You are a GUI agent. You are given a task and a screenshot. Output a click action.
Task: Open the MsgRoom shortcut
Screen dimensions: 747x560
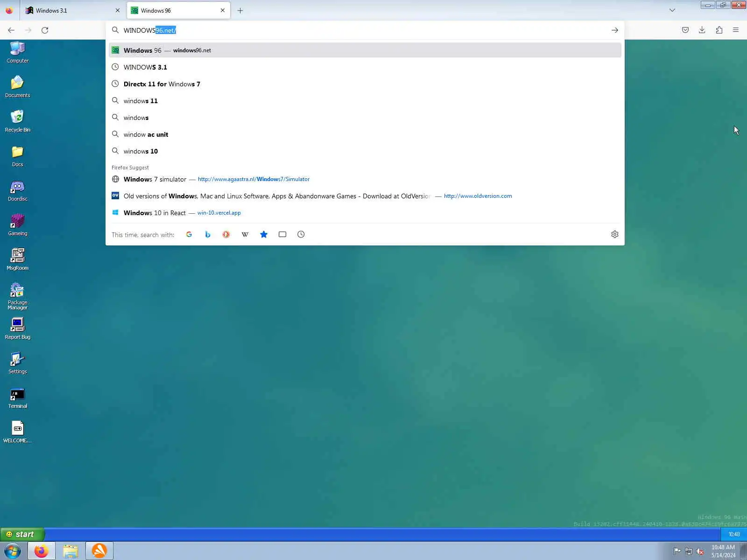17,259
